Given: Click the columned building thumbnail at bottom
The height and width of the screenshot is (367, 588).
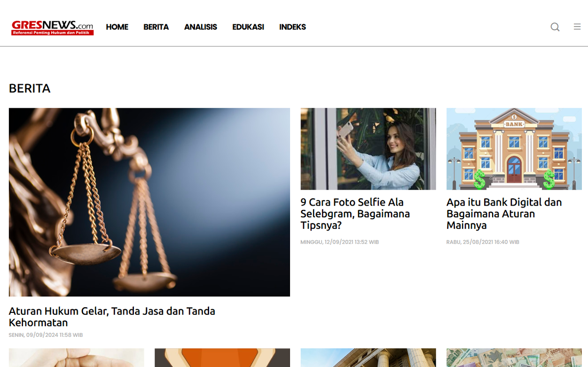Looking at the screenshot, I should (x=368, y=358).
